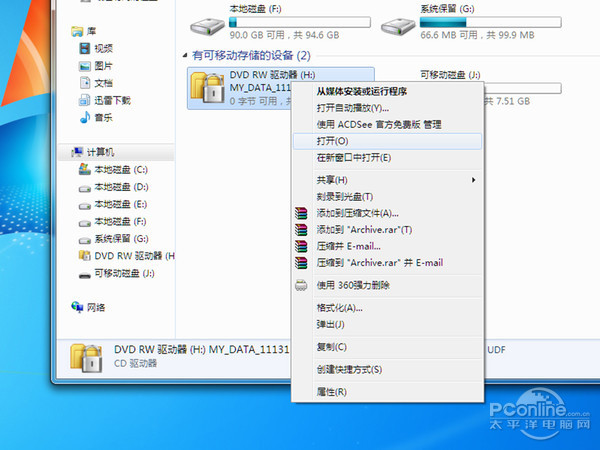Image resolution: width=600 pixels, height=450 pixels.
Task: Click WinRAR icon beside 添加到 "Archive.rar"(T)
Action: point(301,230)
